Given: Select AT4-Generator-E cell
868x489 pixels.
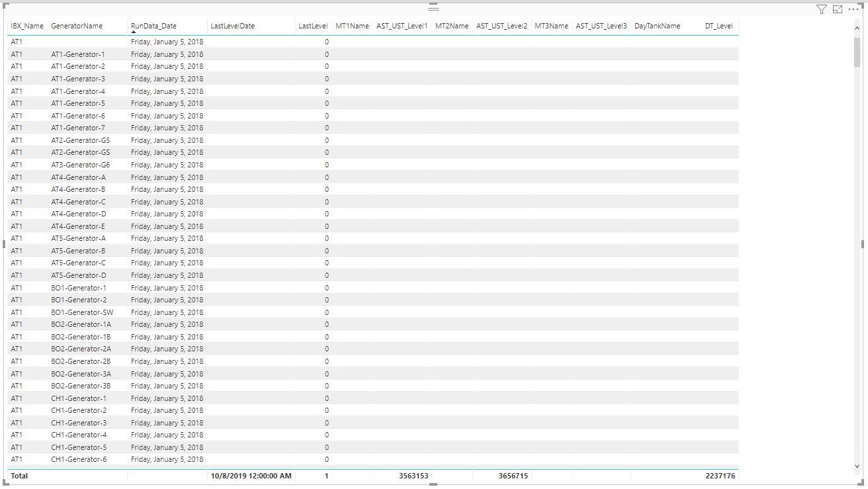Looking at the screenshot, I should [78, 226].
